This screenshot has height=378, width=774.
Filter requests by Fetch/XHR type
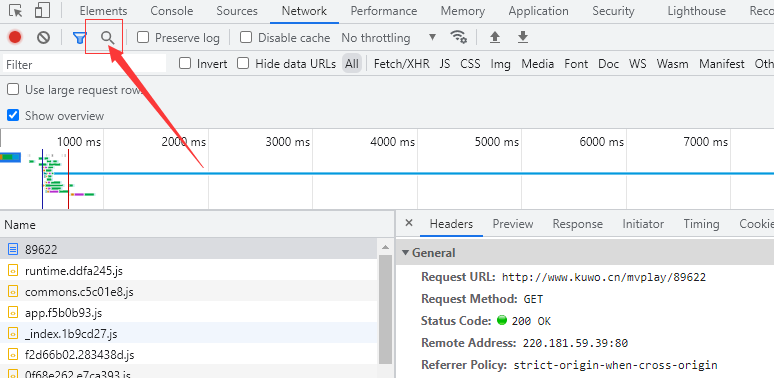click(402, 64)
